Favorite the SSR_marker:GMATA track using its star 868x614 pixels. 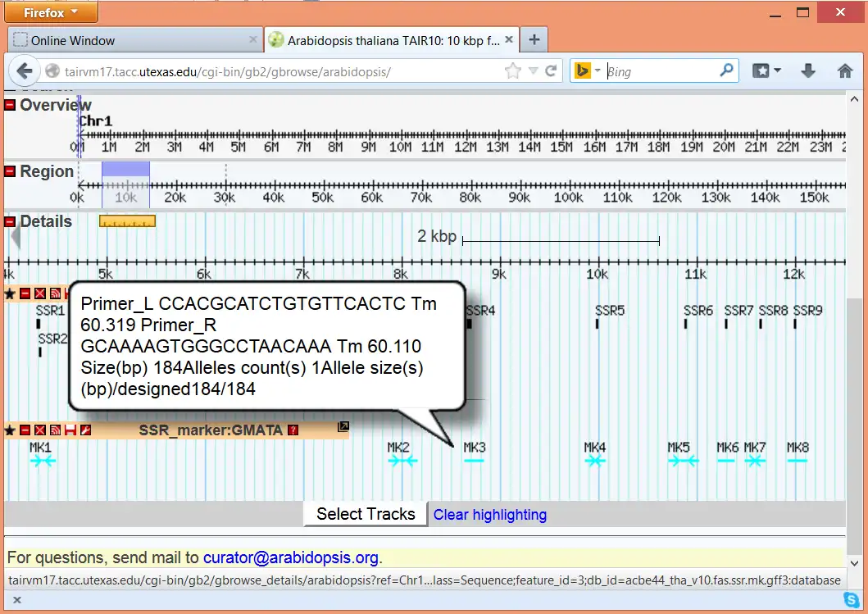(x=10, y=430)
